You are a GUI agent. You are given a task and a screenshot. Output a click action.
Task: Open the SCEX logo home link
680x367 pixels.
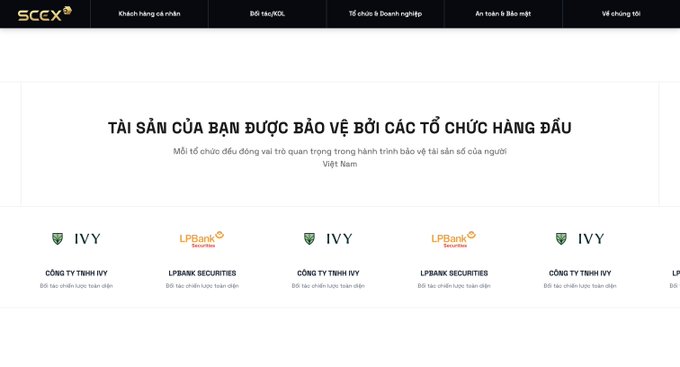[44, 14]
